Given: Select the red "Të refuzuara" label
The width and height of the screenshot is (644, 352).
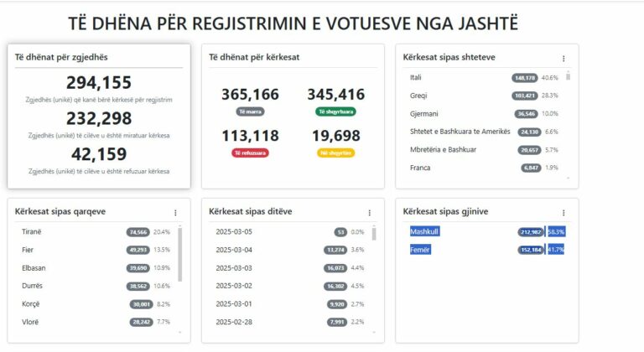Looking at the screenshot, I should pos(250,153).
